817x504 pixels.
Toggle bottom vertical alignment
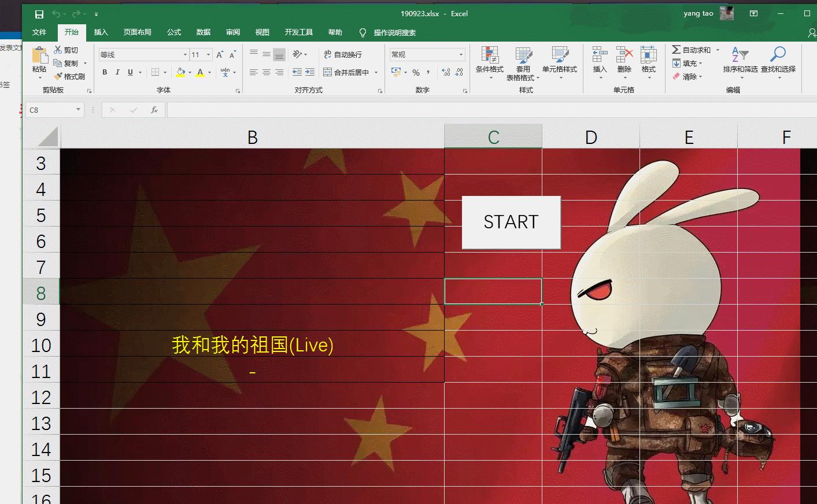[x=279, y=54]
